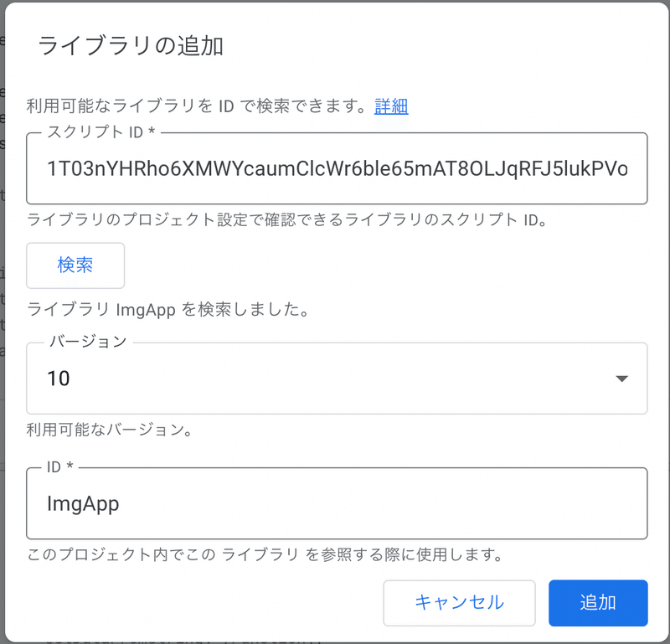This screenshot has width=670, height=644.
Task: Click the このプロジェクト内で helper text under ID
Action: pos(265,554)
